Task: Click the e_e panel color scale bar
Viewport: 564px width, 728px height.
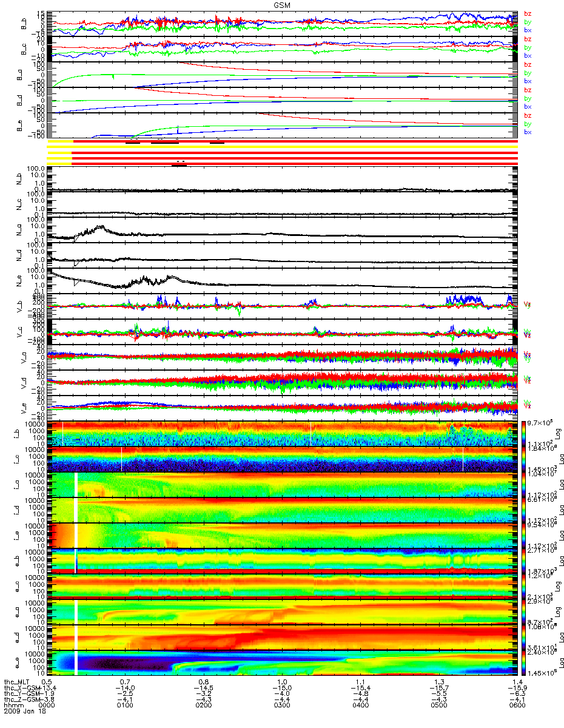Action: coord(523,663)
